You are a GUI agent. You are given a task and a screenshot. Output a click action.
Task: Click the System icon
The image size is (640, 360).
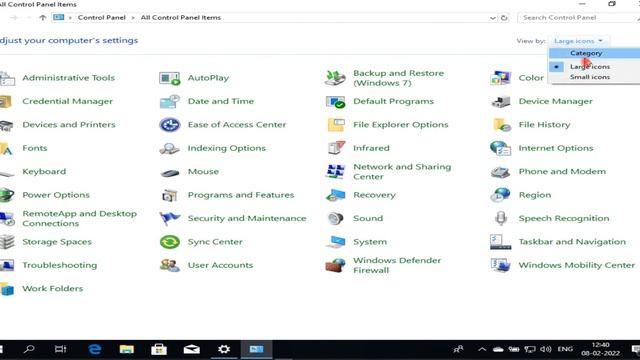[336, 242]
